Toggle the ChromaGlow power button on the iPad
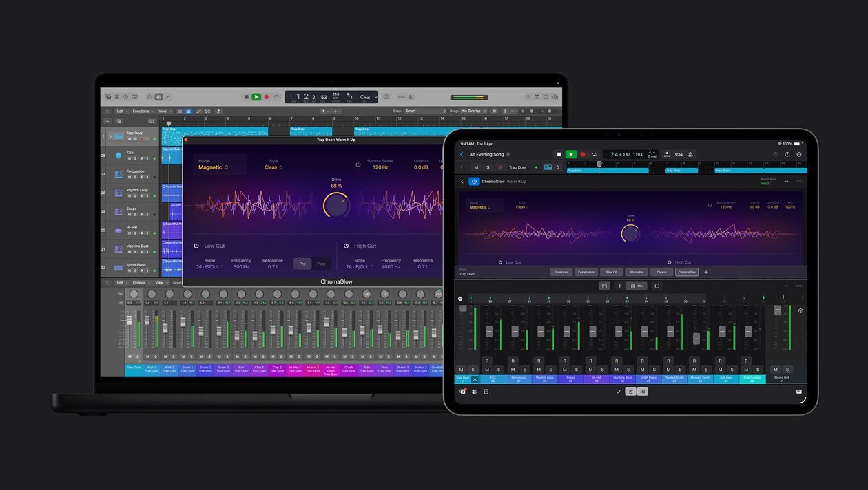 coord(474,182)
